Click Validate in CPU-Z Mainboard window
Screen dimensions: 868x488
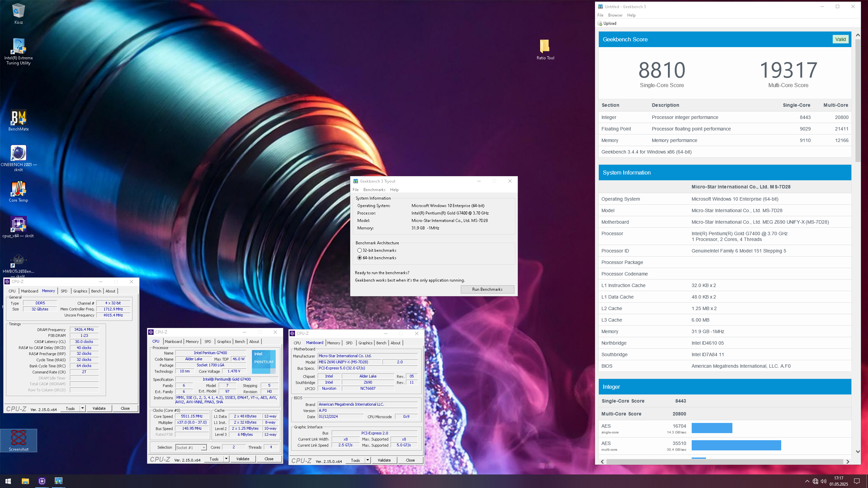coord(384,460)
